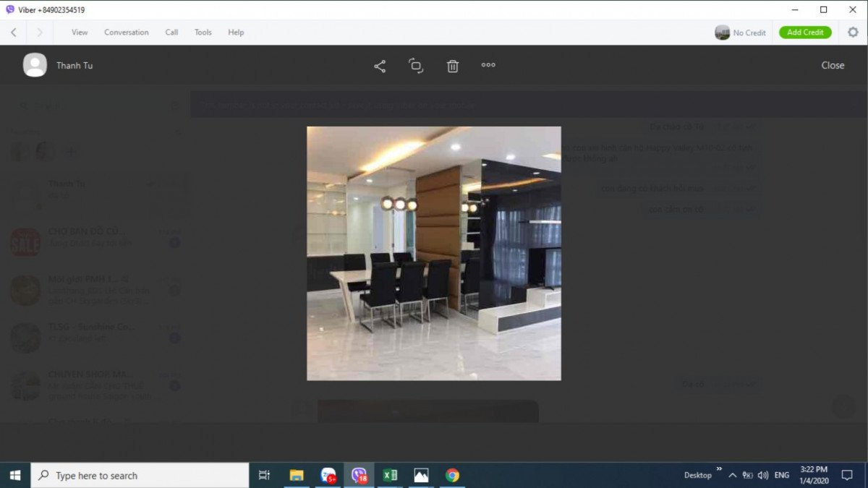
Task: Open Viber settings gear icon
Action: 853,33
